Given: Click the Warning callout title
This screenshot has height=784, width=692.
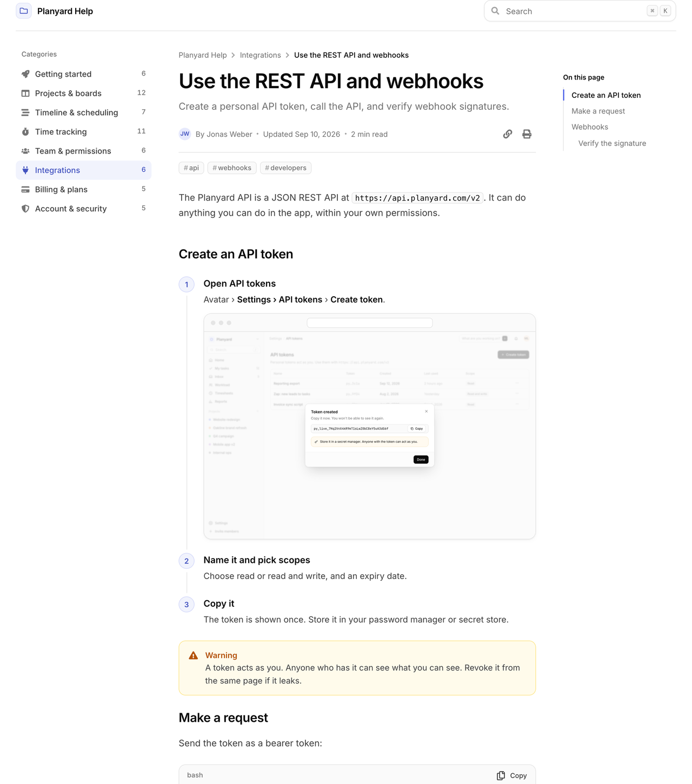Looking at the screenshot, I should coord(221,655).
